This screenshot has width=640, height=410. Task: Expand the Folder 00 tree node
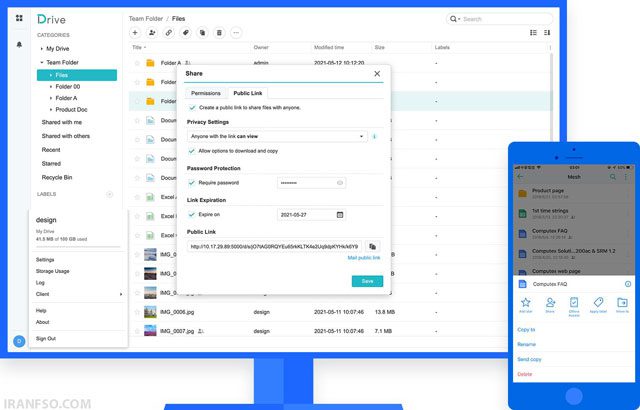pyautogui.click(x=51, y=86)
